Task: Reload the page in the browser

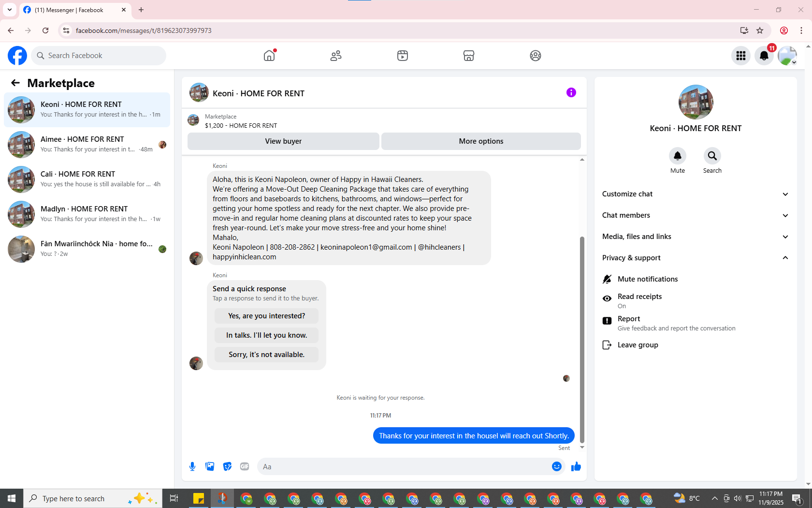Action: click(45, 30)
